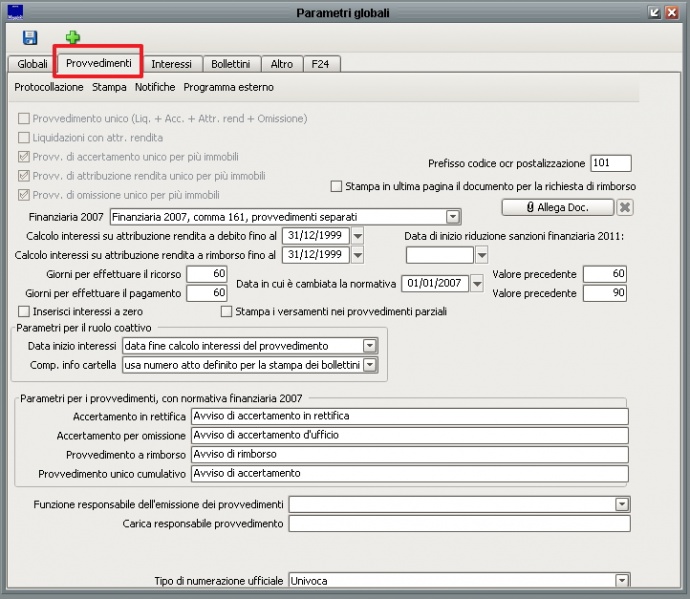Open Funzione responsabile dell'emissione dropdown
690x599 pixels.
[623, 504]
